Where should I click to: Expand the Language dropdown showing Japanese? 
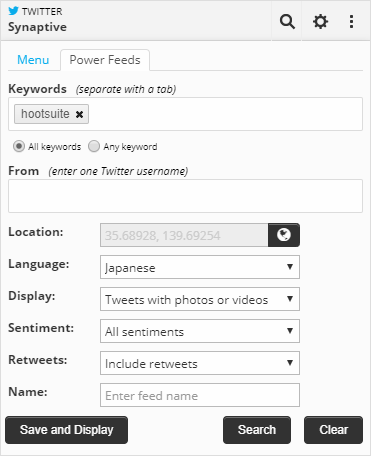200,267
